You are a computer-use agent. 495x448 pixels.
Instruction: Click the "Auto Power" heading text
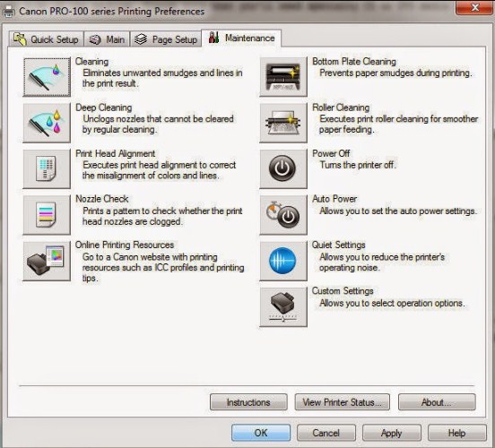tap(334, 199)
